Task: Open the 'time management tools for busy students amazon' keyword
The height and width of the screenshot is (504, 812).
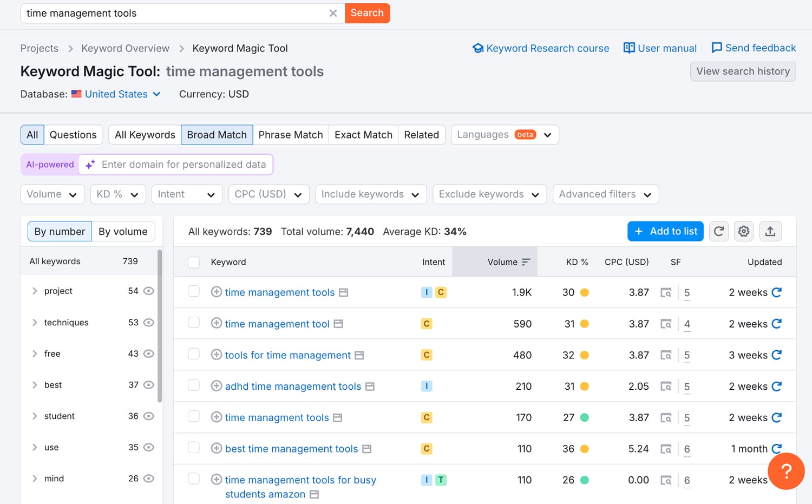Action: (x=300, y=487)
